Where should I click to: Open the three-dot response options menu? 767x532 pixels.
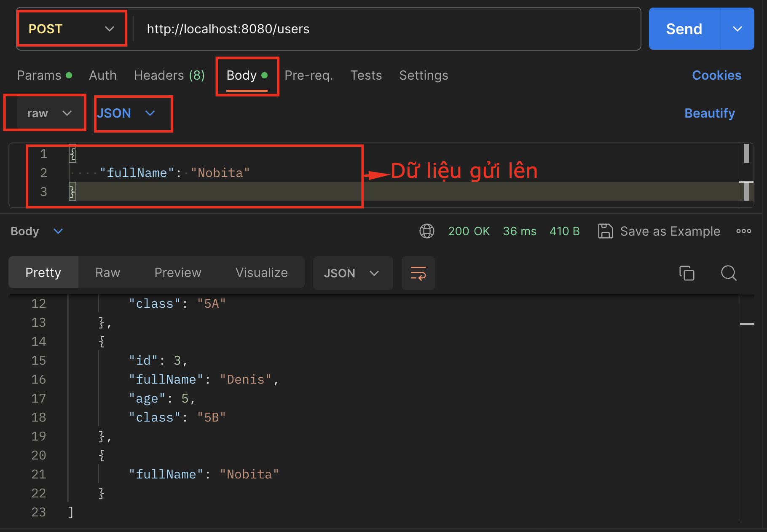743,231
